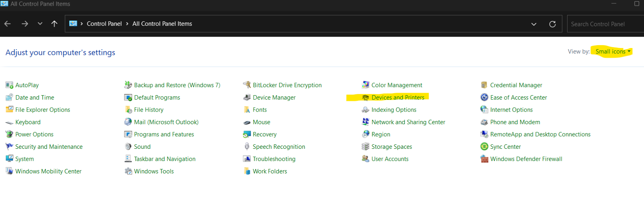Click the BitLocker Drive Encryption icon
The height and width of the screenshot is (223, 644).
coord(247,85)
